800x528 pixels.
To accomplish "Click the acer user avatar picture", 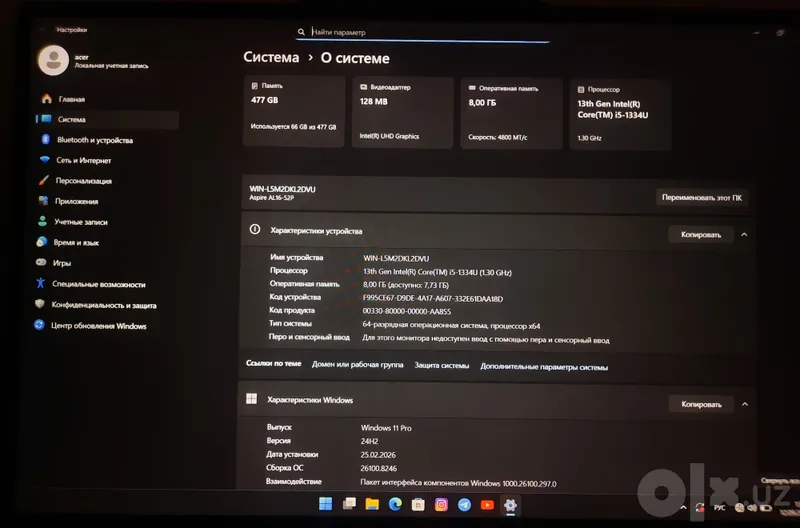I will tap(54, 60).
